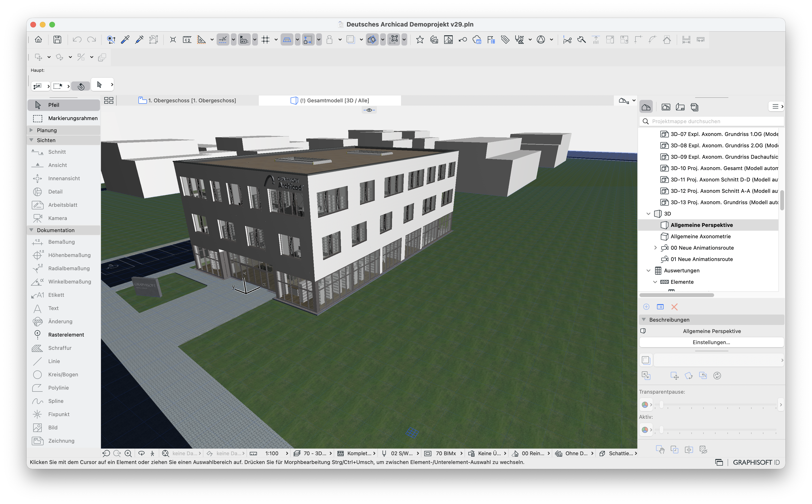Open the 02 S/W pen set option
This screenshot has height=504, width=812.
[400, 453]
